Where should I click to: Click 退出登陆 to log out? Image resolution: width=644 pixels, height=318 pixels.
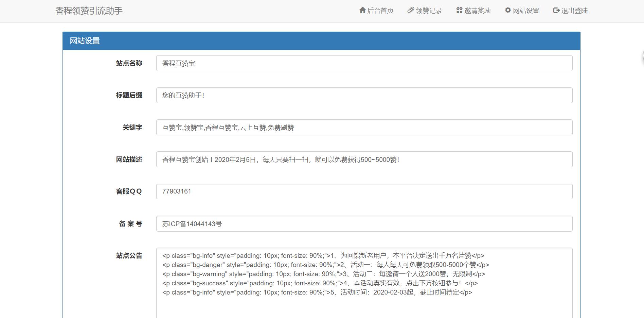click(x=574, y=11)
